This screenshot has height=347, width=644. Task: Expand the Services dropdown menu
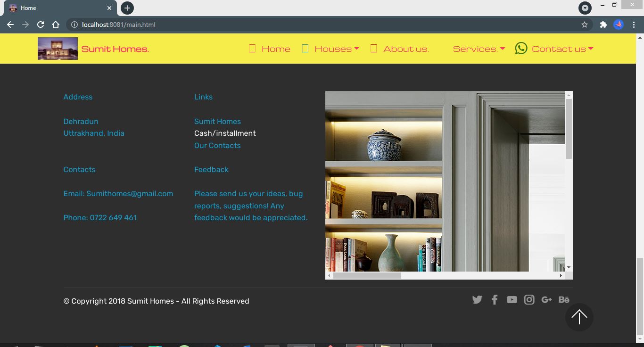(503, 49)
